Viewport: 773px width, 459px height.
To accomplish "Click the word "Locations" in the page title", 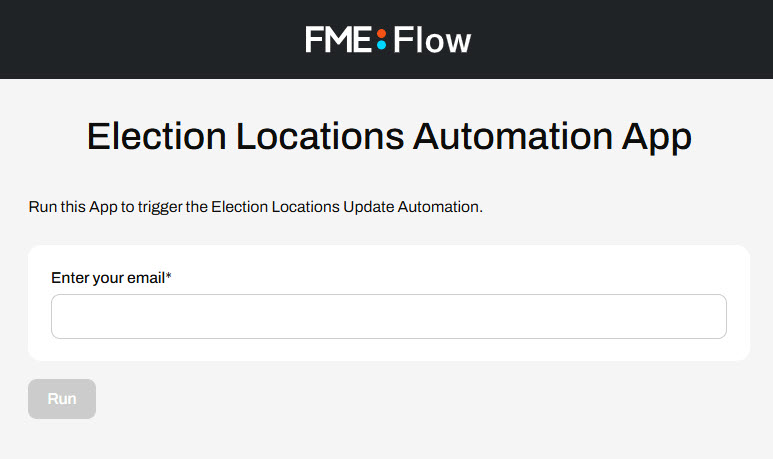I will click(x=319, y=136).
